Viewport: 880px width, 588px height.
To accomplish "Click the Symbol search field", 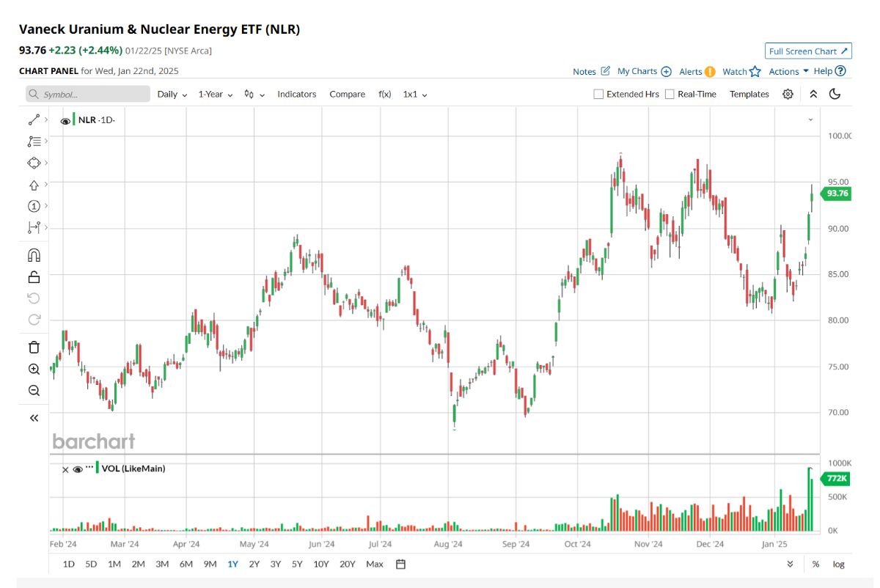I will [x=88, y=94].
